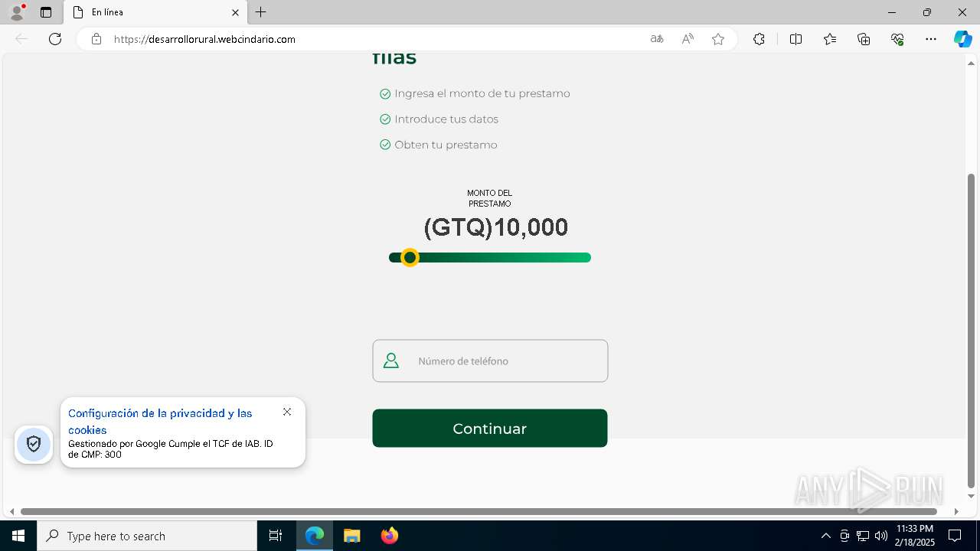Open the translate page icon
The image size is (980, 551).
657,39
